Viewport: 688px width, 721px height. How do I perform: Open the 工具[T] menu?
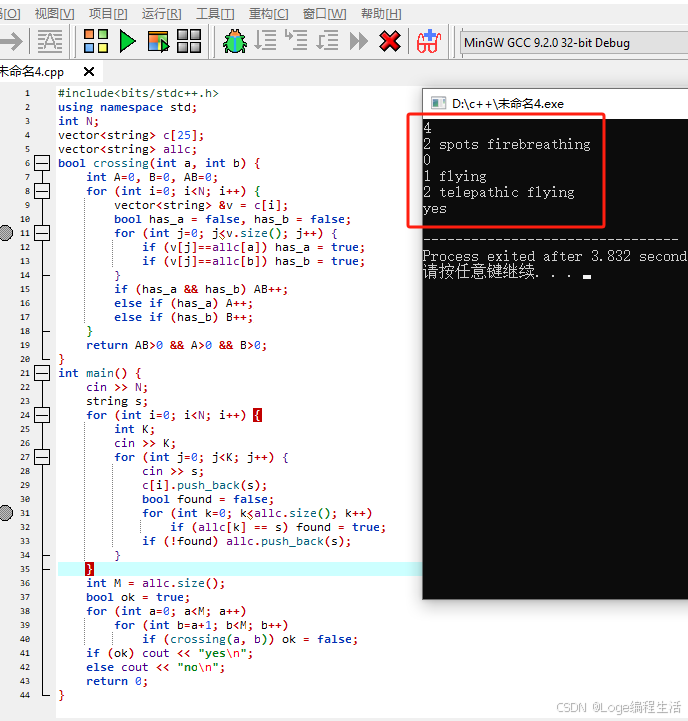click(215, 14)
